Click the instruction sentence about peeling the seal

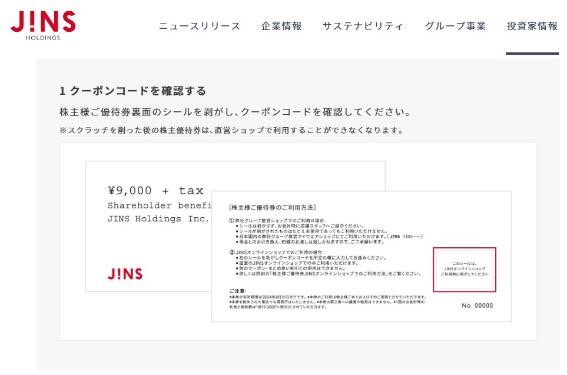235,112
